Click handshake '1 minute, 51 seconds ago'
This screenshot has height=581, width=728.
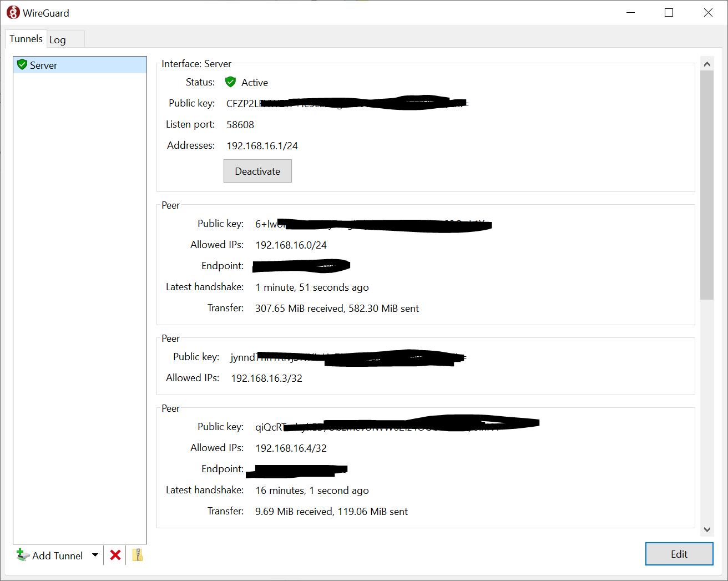(312, 287)
